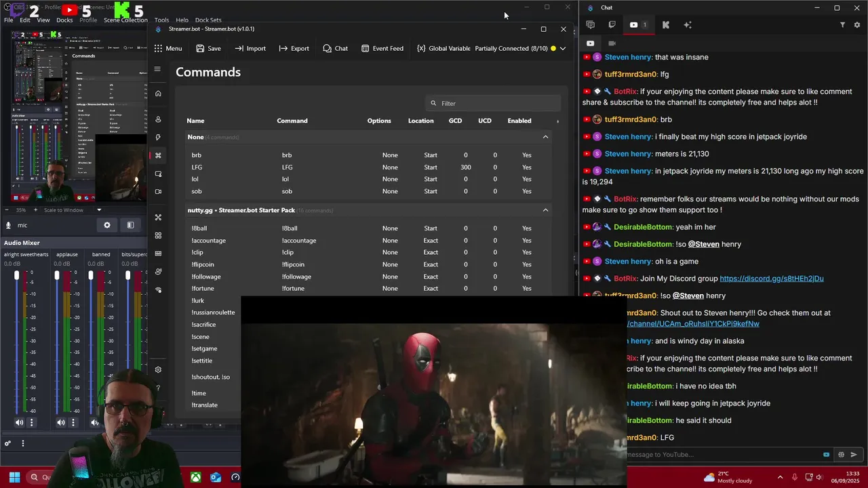Select the !russianroulette command
868x488 pixels.
213,312
